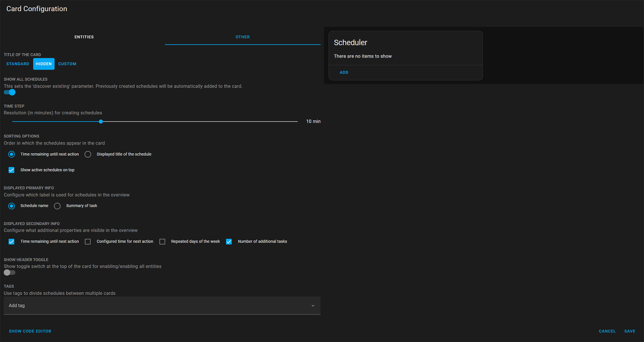The height and width of the screenshot is (342, 644).
Task: Toggle Show All Schedules switch
Action: (x=10, y=92)
